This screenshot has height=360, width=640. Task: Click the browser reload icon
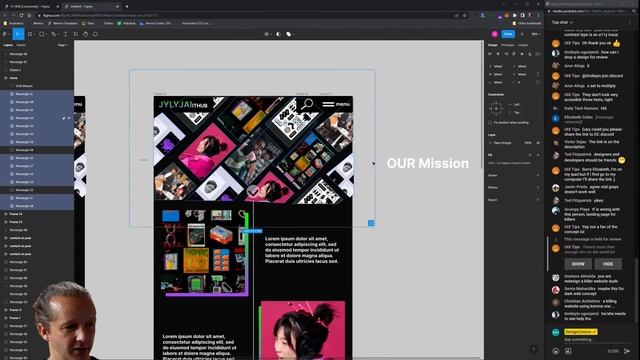click(x=21, y=16)
